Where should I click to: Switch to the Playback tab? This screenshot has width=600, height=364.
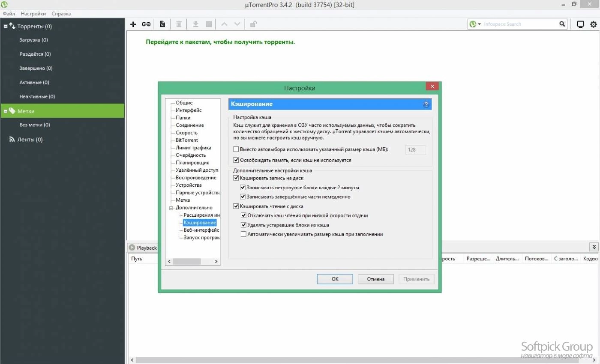[143, 248]
